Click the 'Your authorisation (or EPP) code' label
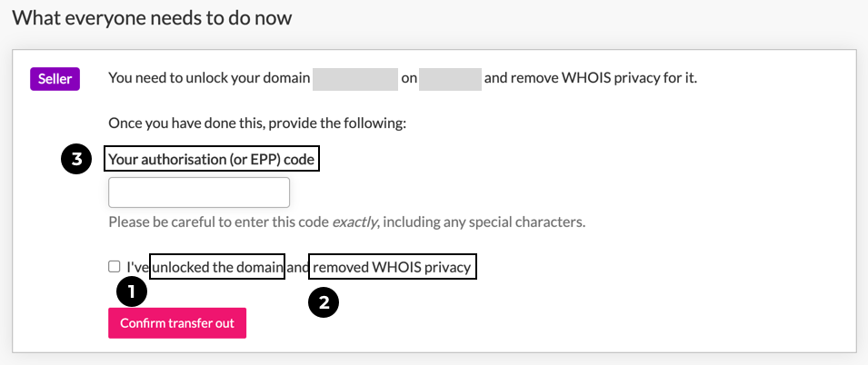Image resolution: width=868 pixels, height=365 pixels. [x=212, y=160]
